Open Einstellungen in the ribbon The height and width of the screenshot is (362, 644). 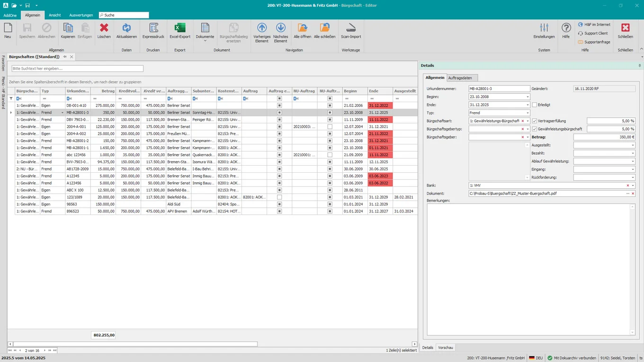point(544,28)
